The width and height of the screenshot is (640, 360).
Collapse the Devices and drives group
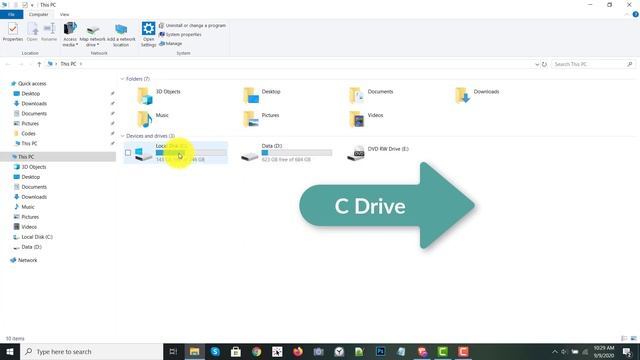tap(122, 136)
